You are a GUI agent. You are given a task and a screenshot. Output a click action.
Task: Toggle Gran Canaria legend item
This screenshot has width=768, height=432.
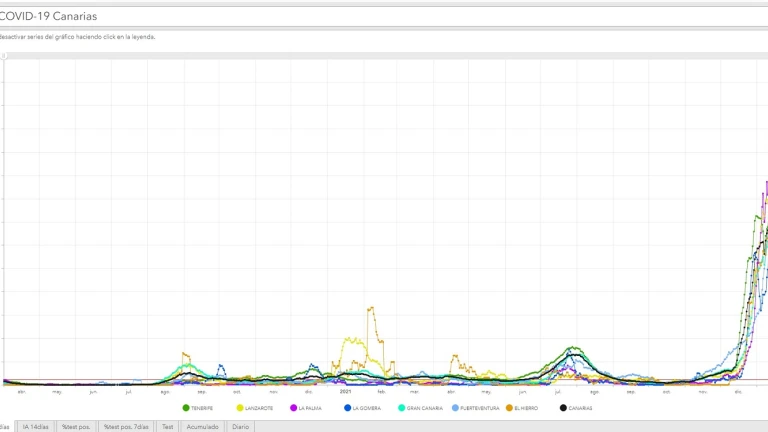pos(424,408)
